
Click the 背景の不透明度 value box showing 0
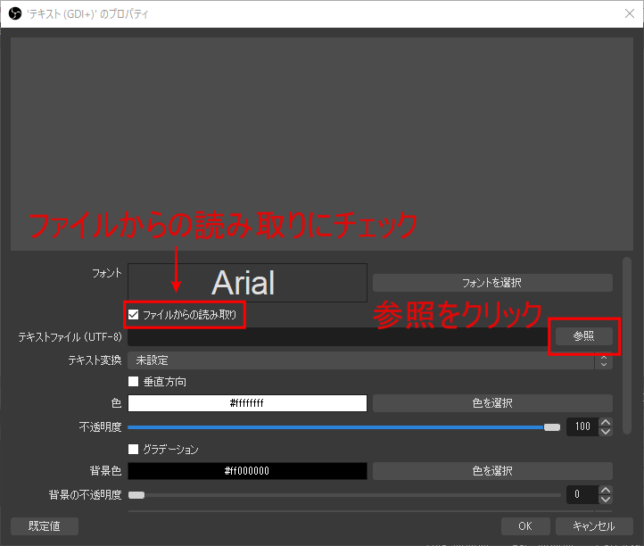[582, 495]
